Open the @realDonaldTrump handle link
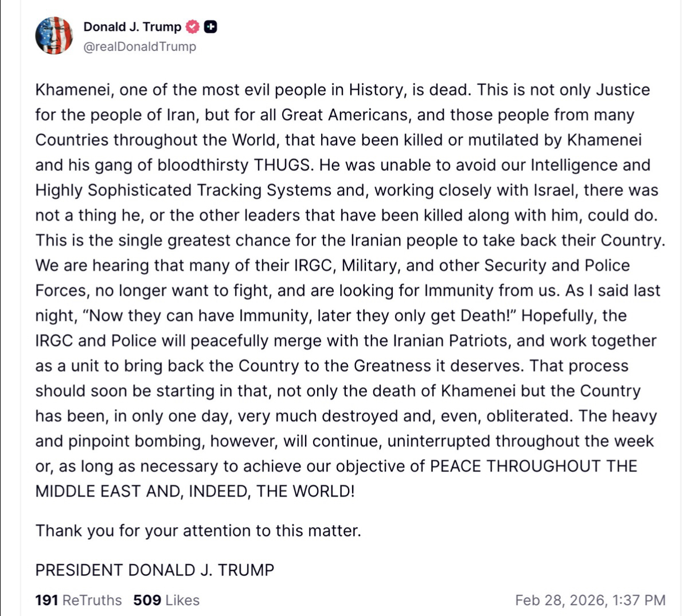 tap(139, 46)
